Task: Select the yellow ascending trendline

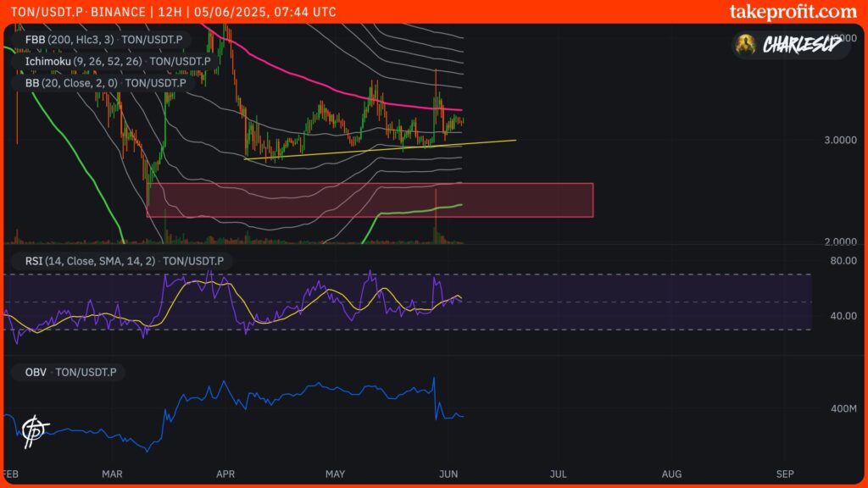Action: tap(381, 149)
